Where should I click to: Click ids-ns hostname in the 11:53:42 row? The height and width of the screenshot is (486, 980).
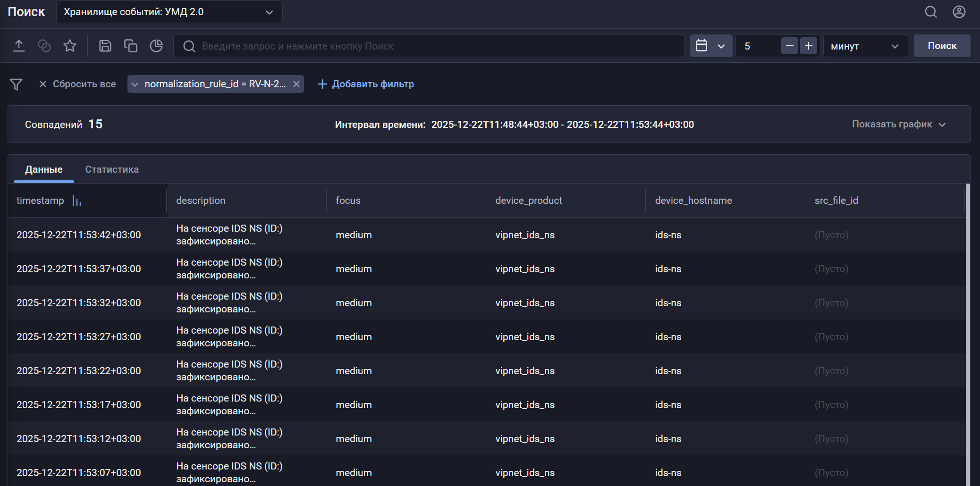668,235
